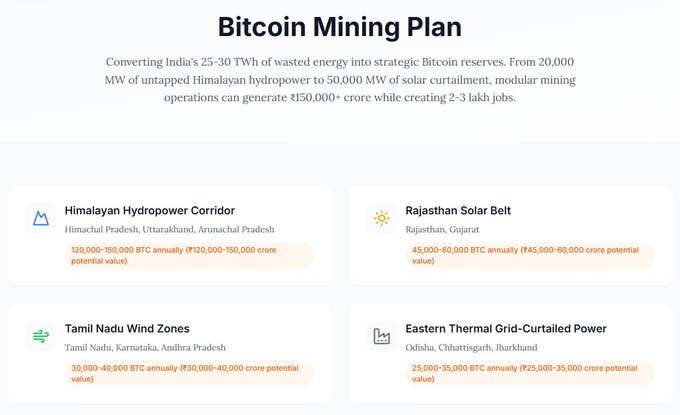Click Odisha, Chhattisgarh, Jharkhand subtitle
Viewport: 680px width, 415px height.
coord(471,347)
